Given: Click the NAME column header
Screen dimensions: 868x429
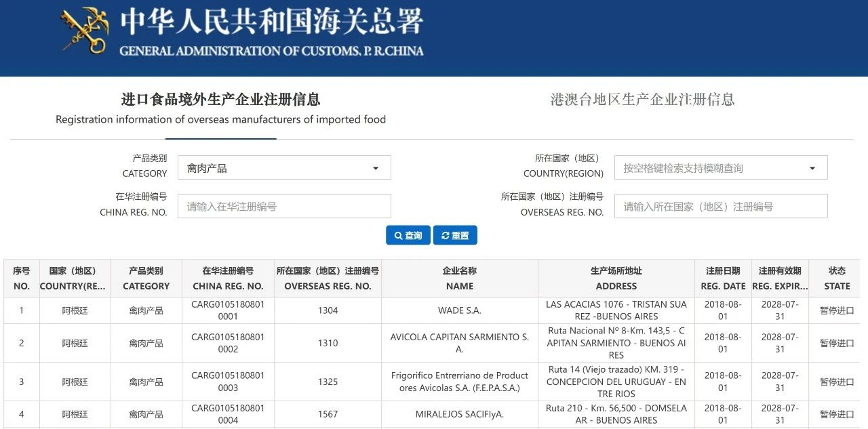Looking at the screenshot, I should click(x=459, y=279).
